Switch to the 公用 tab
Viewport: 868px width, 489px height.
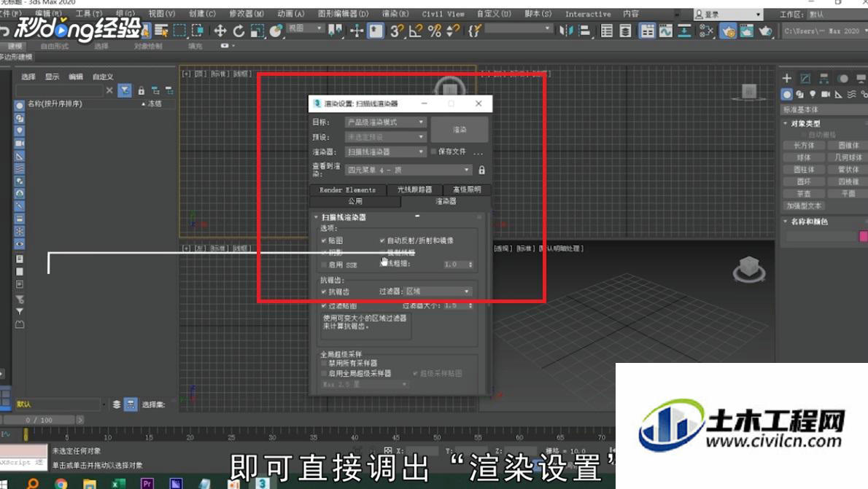point(355,201)
